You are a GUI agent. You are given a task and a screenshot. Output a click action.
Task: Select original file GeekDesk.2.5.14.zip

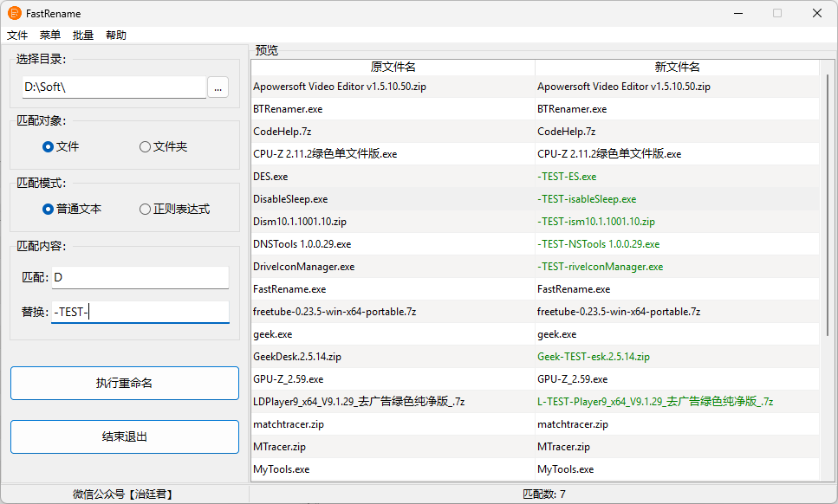pyautogui.click(x=297, y=357)
